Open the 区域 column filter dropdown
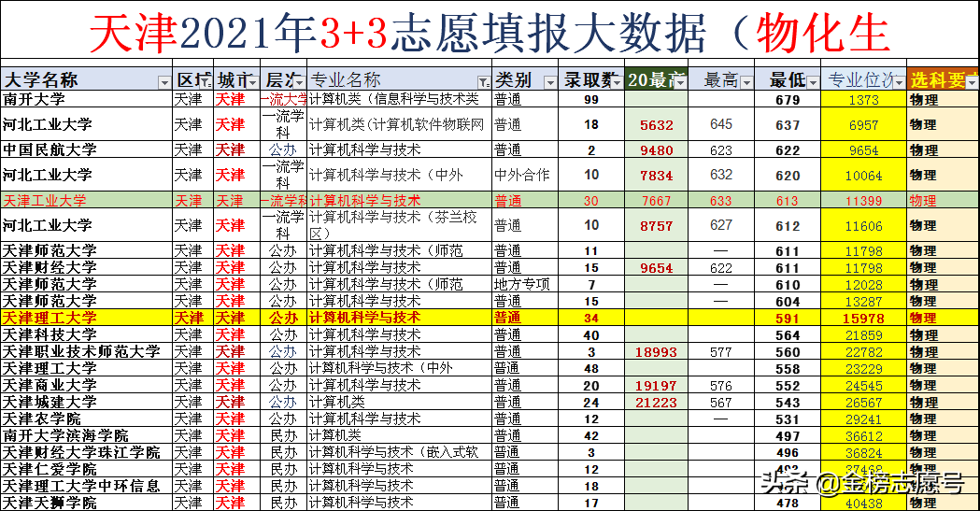 [x=206, y=82]
